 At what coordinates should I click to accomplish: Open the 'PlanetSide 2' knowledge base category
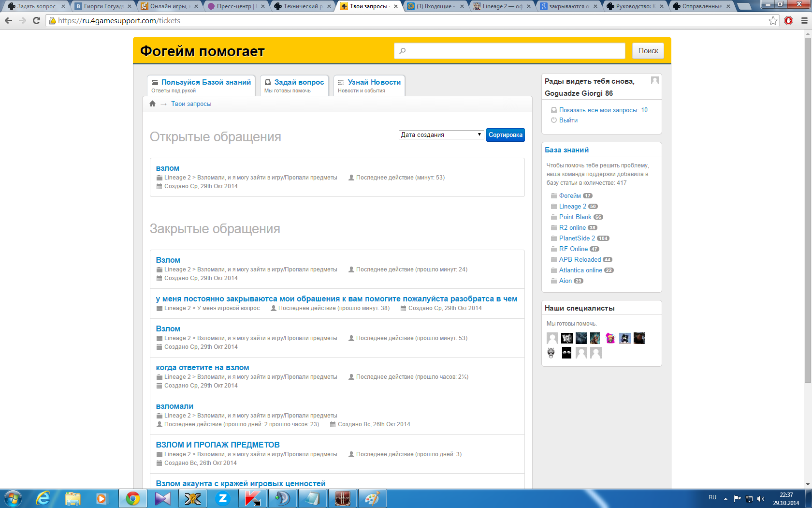pos(577,239)
